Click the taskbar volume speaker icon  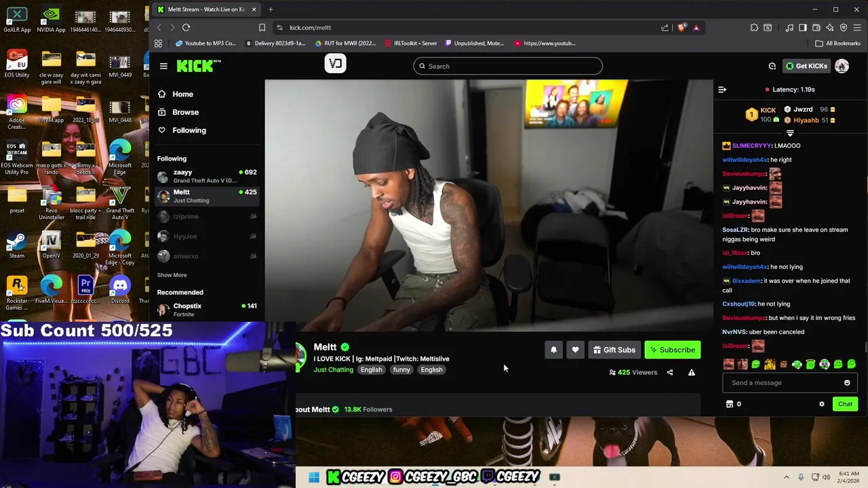point(827,477)
